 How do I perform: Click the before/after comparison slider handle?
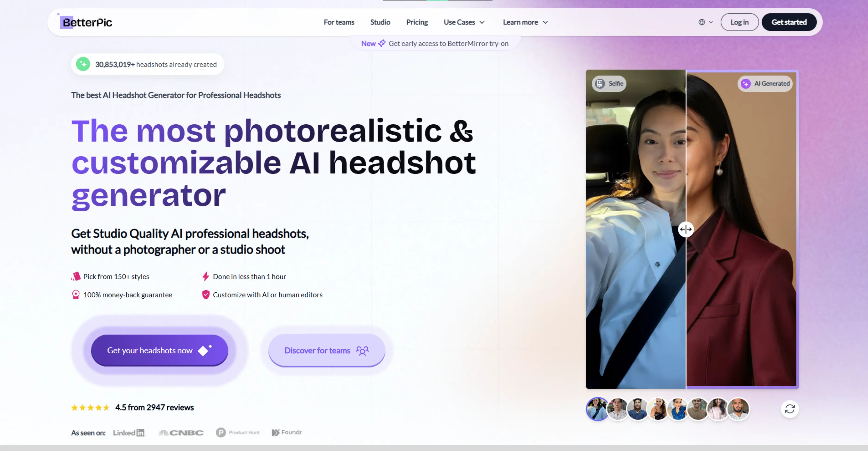coord(686,229)
